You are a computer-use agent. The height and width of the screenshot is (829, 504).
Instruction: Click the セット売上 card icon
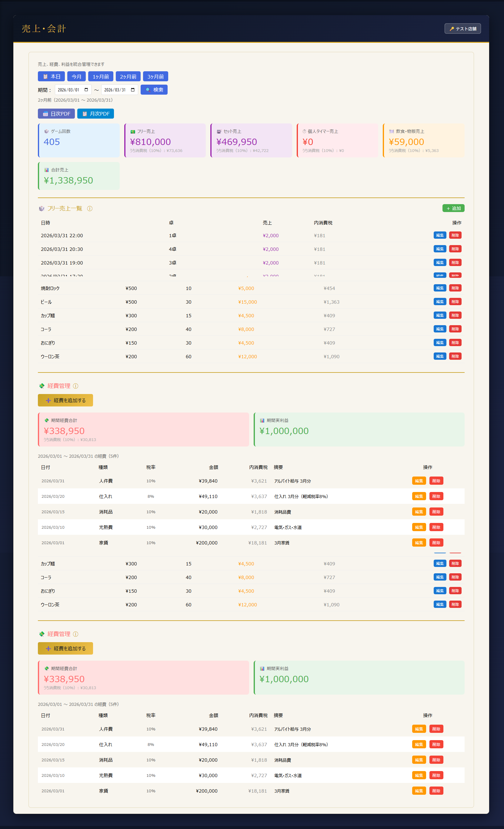coord(219,132)
